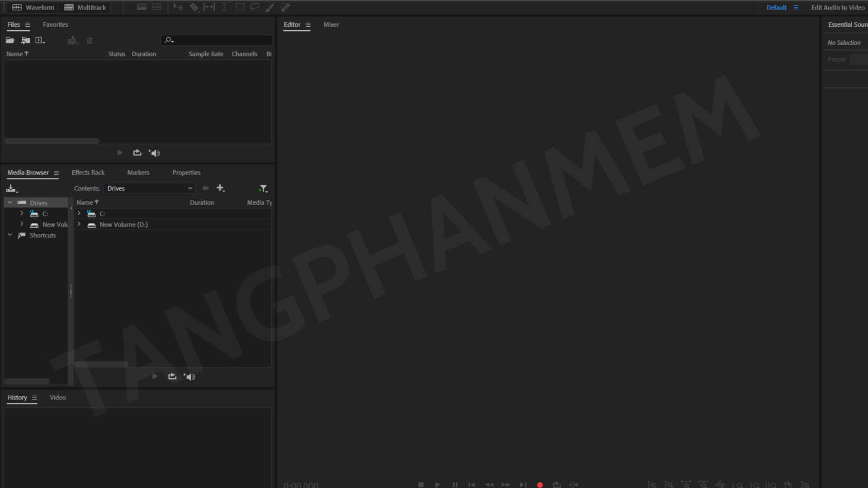This screenshot has width=868, height=488.
Task: Select Edit Audio to Video workspace
Action: [x=838, y=7]
